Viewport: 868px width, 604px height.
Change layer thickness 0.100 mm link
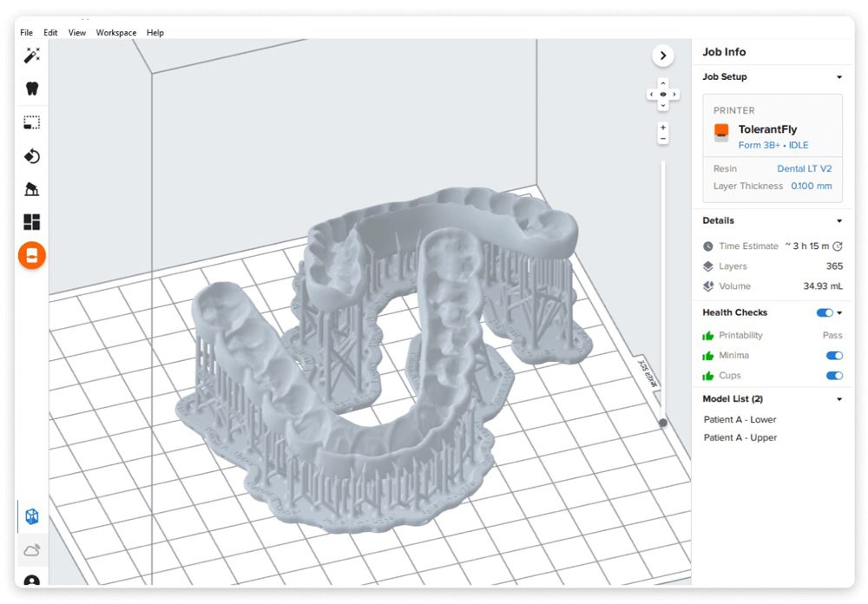[x=811, y=186]
